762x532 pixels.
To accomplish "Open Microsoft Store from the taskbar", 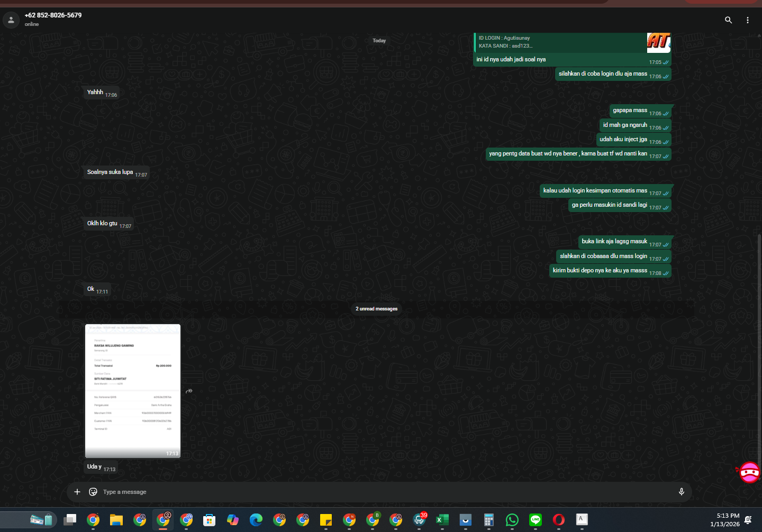I will pyautogui.click(x=210, y=520).
